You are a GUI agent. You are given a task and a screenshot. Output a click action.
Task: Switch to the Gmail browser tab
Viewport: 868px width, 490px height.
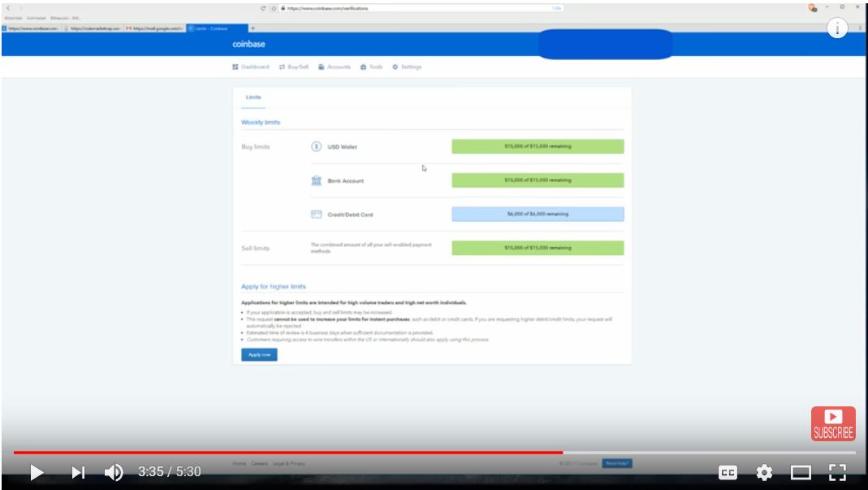155,28
